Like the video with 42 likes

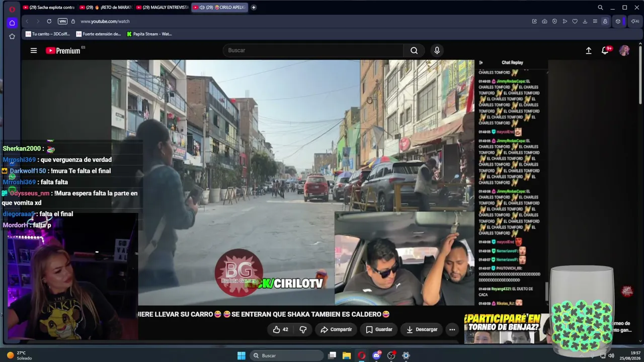tap(281, 329)
